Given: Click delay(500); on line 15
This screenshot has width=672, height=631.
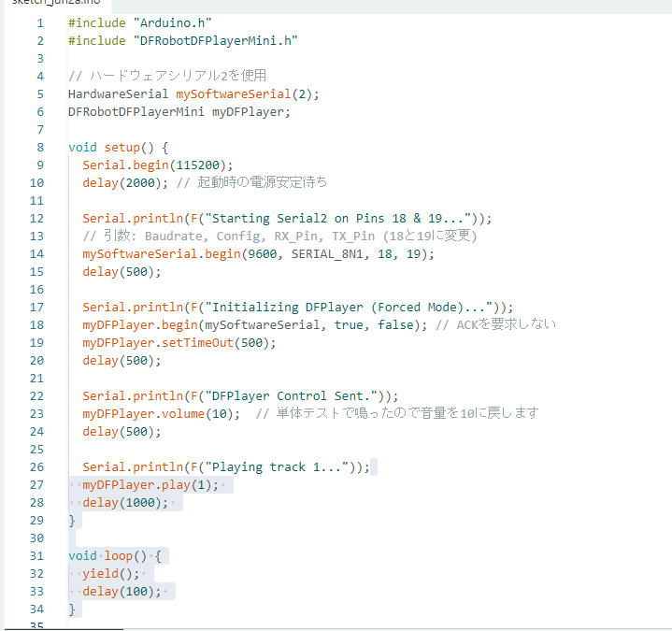Looking at the screenshot, I should 122,272.
